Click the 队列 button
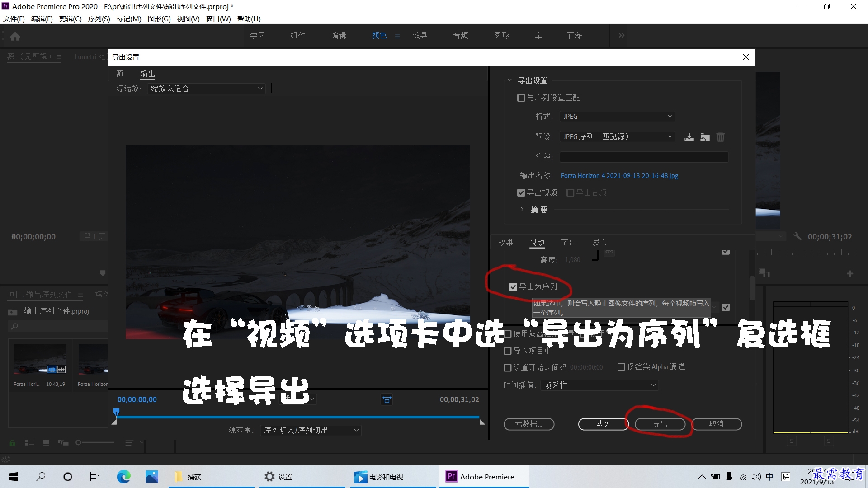 604,424
